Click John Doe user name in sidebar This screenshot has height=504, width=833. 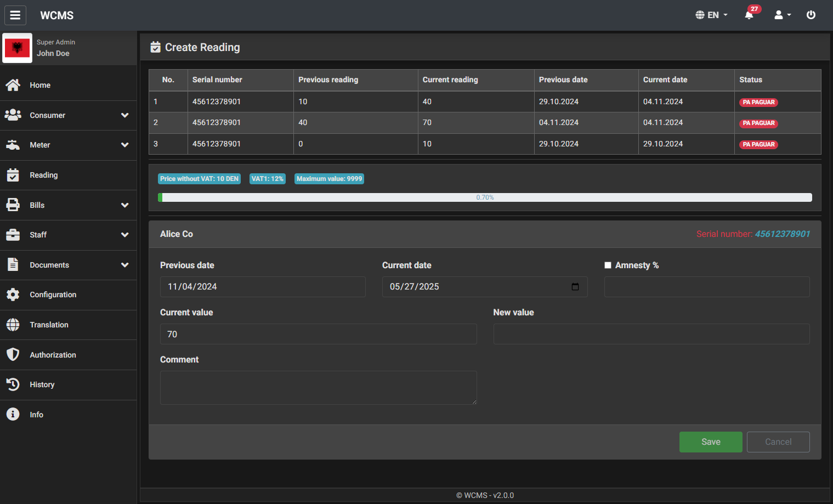pyautogui.click(x=53, y=53)
